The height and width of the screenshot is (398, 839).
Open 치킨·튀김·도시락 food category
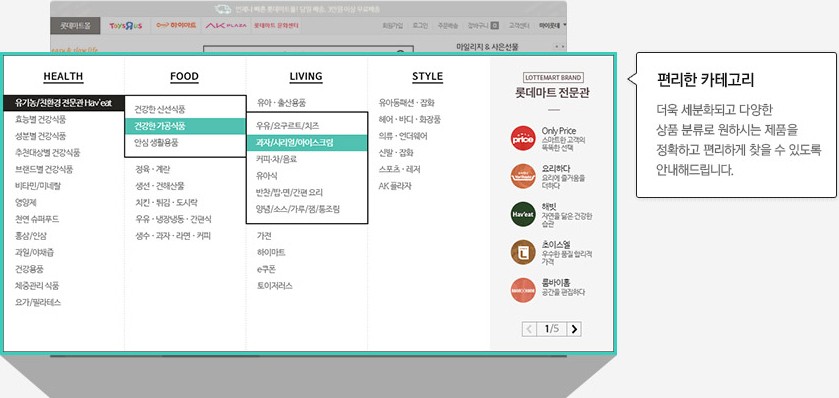pyautogui.click(x=166, y=202)
